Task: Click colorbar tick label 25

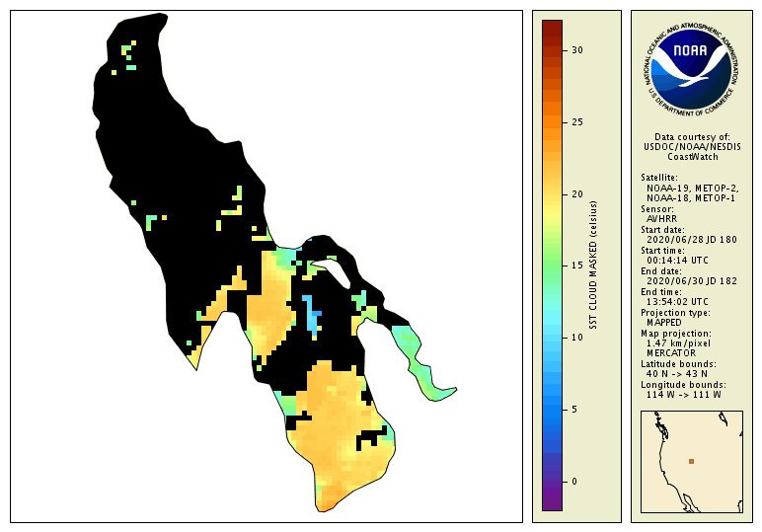Action: click(x=576, y=122)
